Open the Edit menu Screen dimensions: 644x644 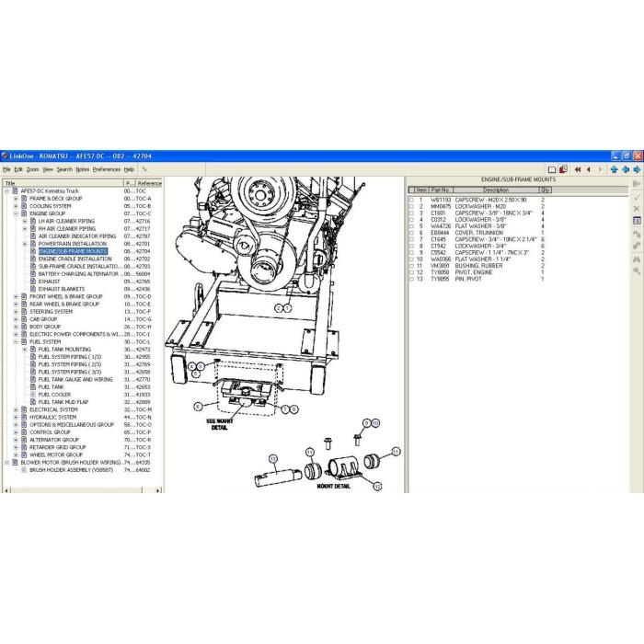pos(18,169)
